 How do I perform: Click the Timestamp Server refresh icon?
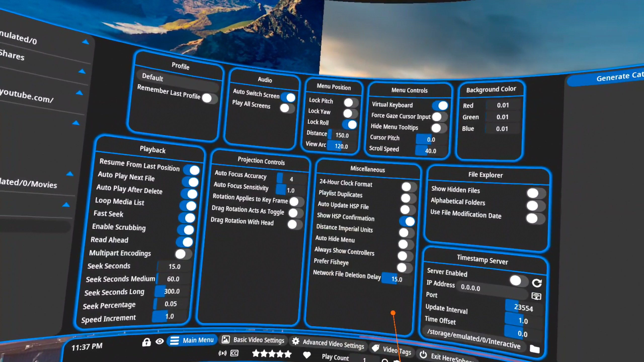click(x=537, y=283)
